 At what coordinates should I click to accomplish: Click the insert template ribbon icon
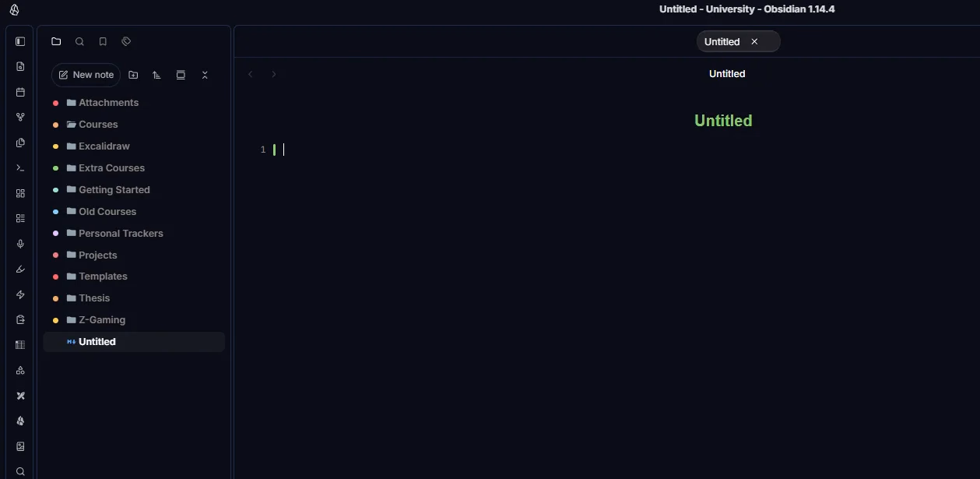point(20,143)
